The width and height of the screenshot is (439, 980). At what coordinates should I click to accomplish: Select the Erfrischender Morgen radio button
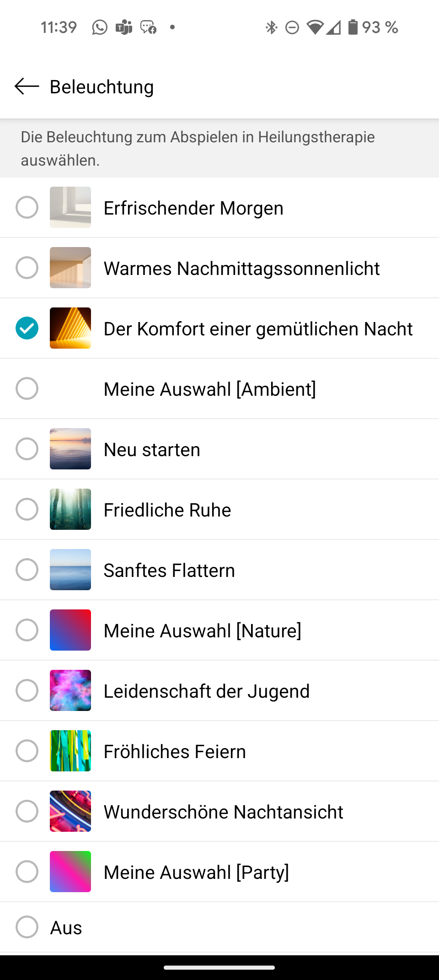(27, 207)
